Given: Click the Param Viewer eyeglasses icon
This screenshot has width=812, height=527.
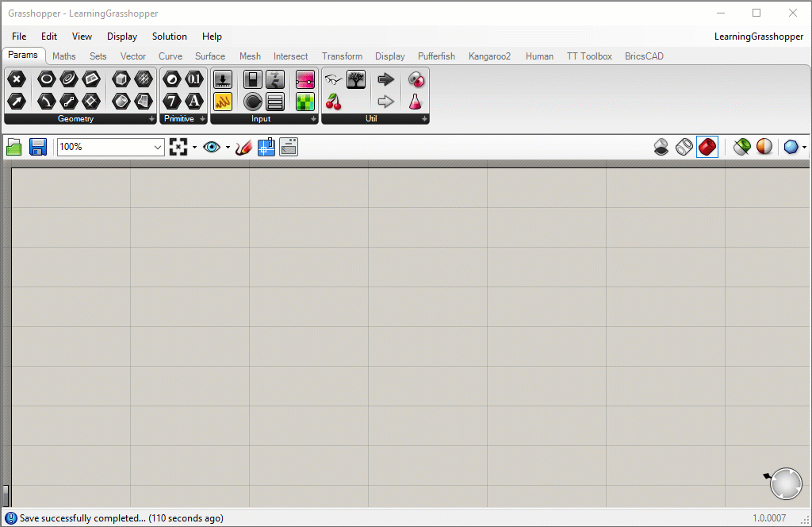Looking at the screenshot, I should click(x=332, y=79).
